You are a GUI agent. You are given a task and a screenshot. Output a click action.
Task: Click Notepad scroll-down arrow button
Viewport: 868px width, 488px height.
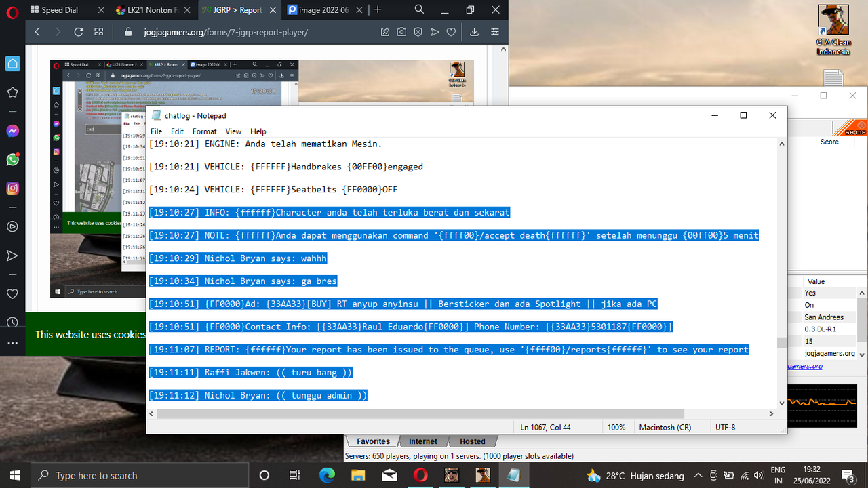(781, 403)
